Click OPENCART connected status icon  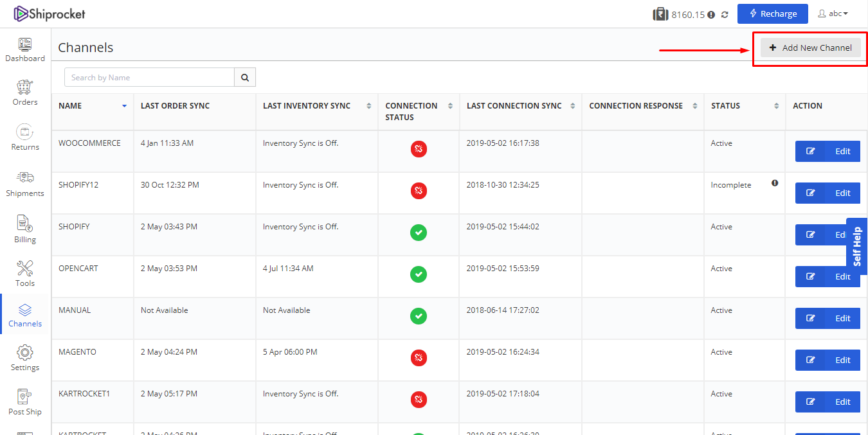pos(419,274)
